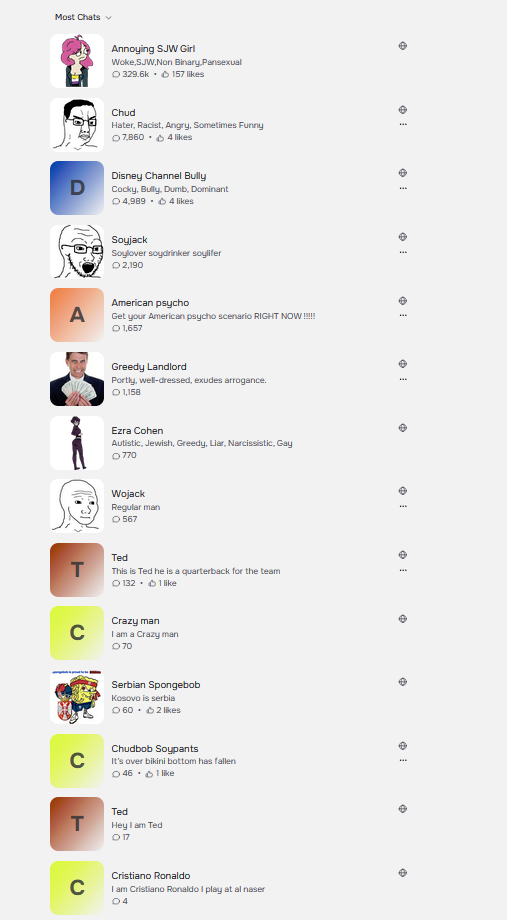Click the thumbs-up likes icon under Annoying SJW Girl
The image size is (507, 920).
[x=165, y=75]
